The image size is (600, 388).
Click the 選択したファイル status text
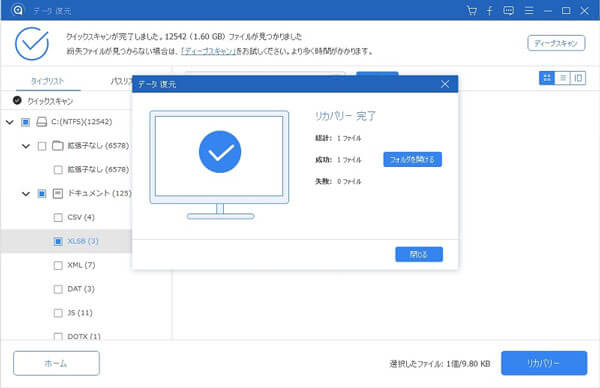pyautogui.click(x=440, y=364)
